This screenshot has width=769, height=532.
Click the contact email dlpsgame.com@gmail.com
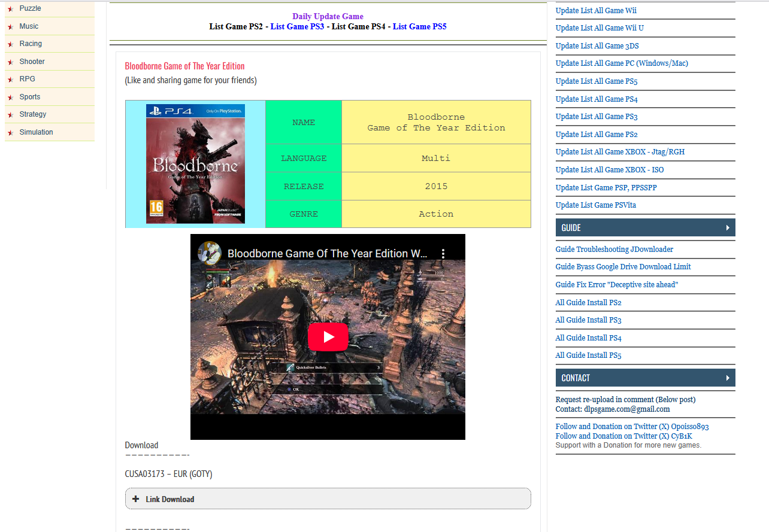pos(627,409)
